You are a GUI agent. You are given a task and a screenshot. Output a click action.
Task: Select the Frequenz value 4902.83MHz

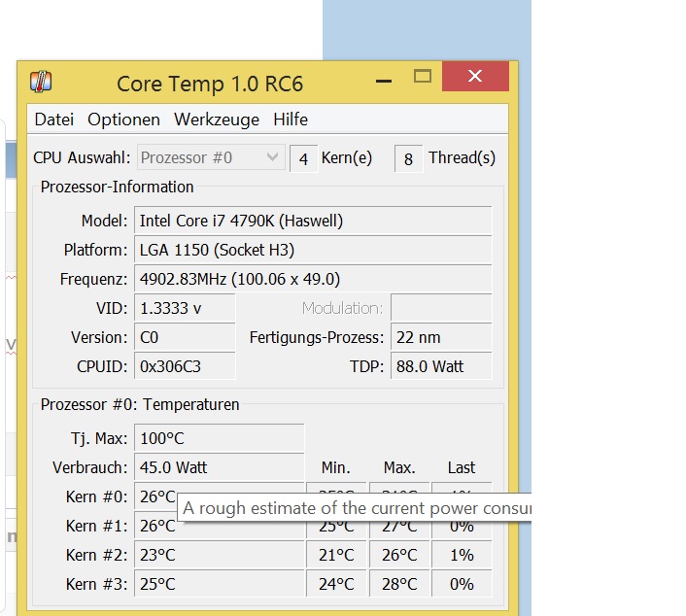pyautogui.click(x=313, y=279)
